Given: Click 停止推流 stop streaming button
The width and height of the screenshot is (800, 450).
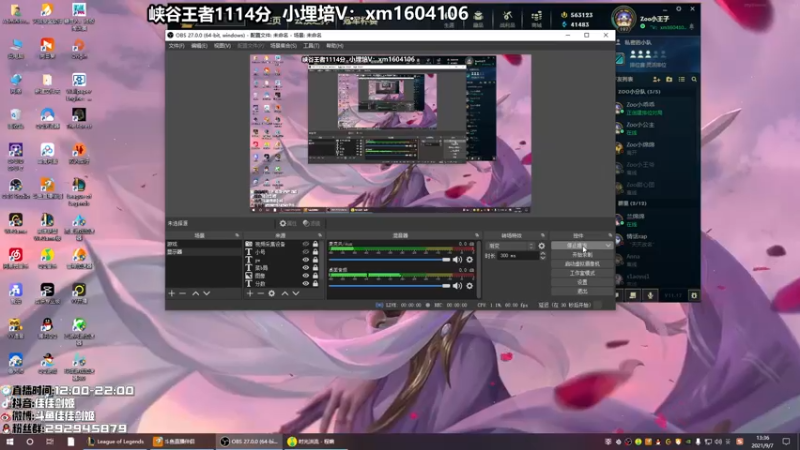Looking at the screenshot, I should [578, 246].
